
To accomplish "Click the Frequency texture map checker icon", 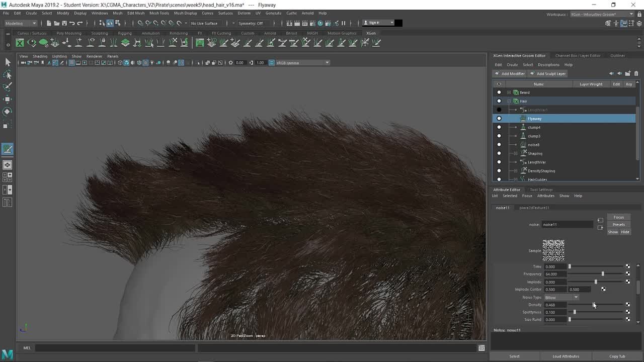I will pos(628,274).
